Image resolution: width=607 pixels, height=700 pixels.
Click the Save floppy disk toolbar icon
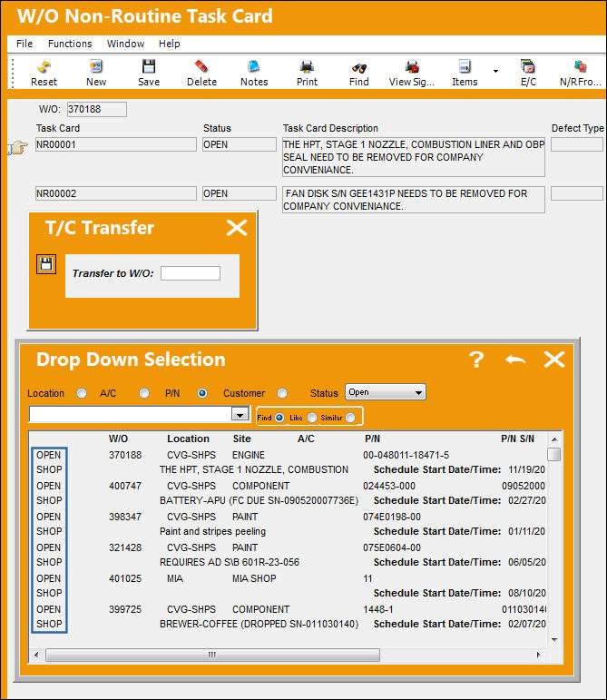149,67
